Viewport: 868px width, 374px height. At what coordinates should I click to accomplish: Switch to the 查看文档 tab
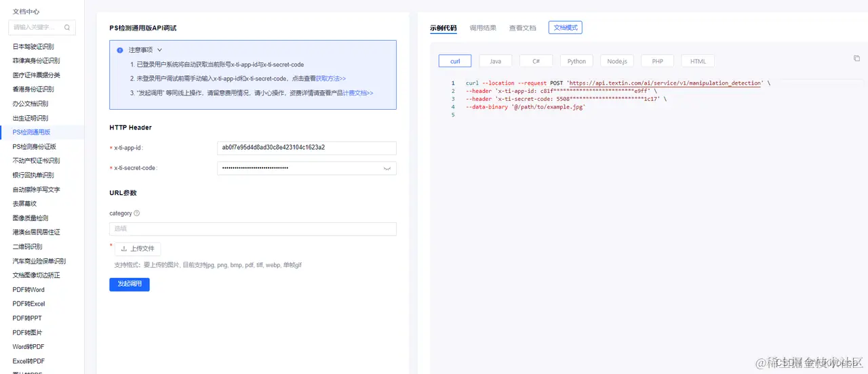point(522,28)
